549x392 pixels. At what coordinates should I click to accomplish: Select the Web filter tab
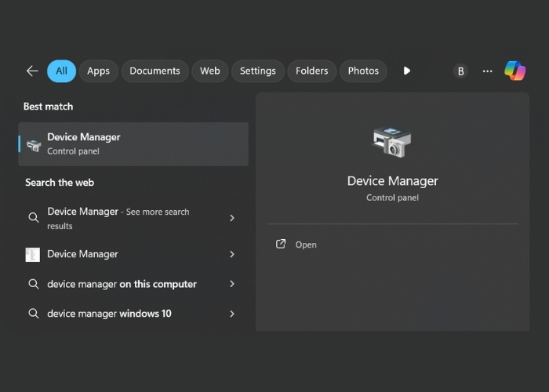(x=210, y=71)
